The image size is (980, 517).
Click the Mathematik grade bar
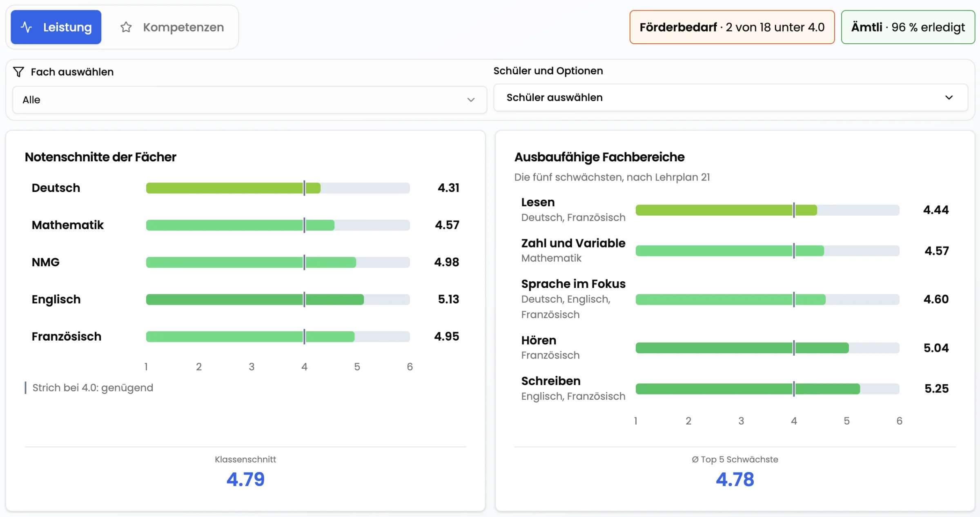[x=278, y=225]
